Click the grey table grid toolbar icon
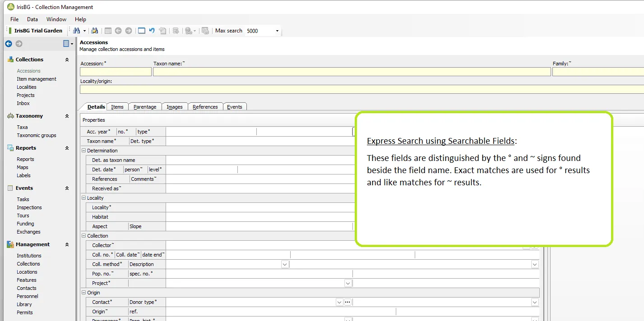This screenshot has width=644, height=321. pos(108,31)
